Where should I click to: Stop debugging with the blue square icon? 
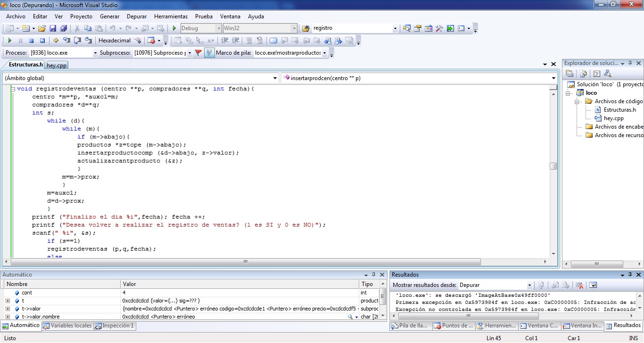click(31, 41)
